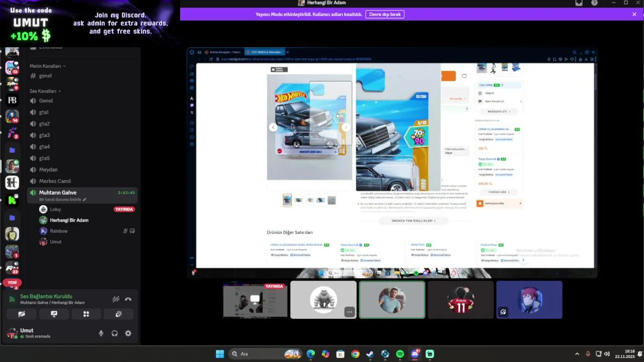Open Steam from the taskbar

click(370, 354)
